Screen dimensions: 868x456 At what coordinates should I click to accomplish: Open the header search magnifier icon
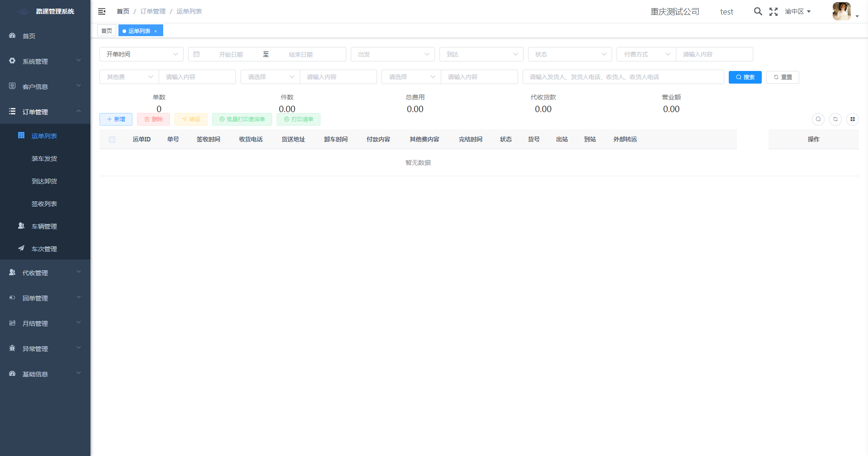[758, 11]
